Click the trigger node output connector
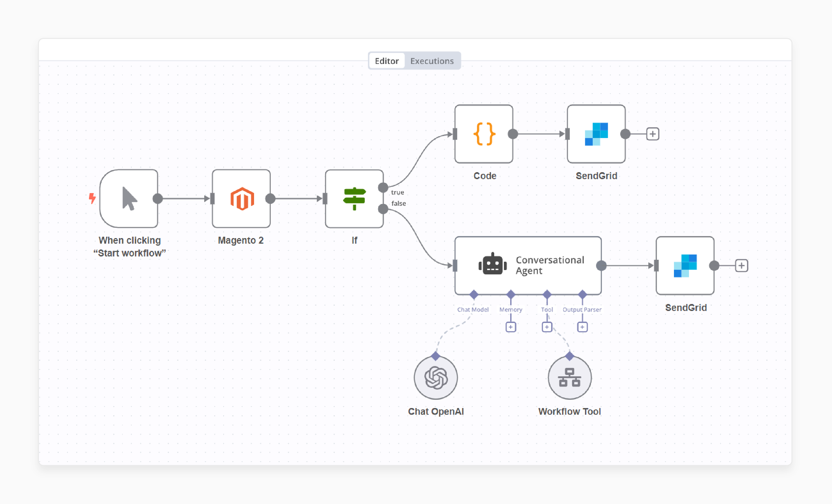The image size is (832, 504). [158, 199]
